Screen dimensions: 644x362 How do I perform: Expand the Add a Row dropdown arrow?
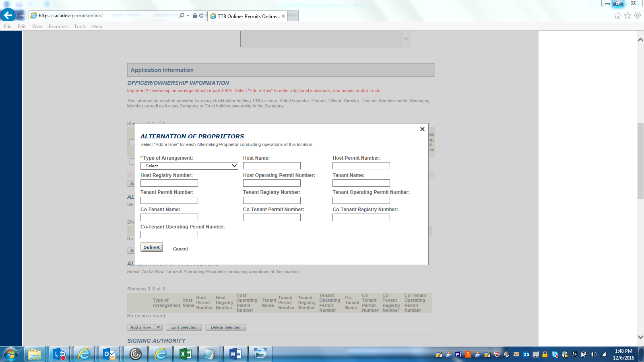159,327
